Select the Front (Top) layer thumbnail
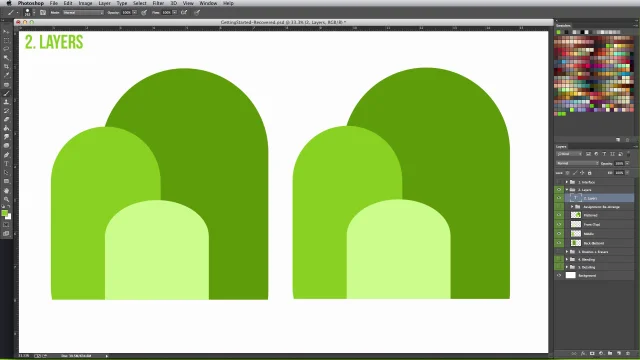This screenshot has width=640, height=360. pos(576,224)
